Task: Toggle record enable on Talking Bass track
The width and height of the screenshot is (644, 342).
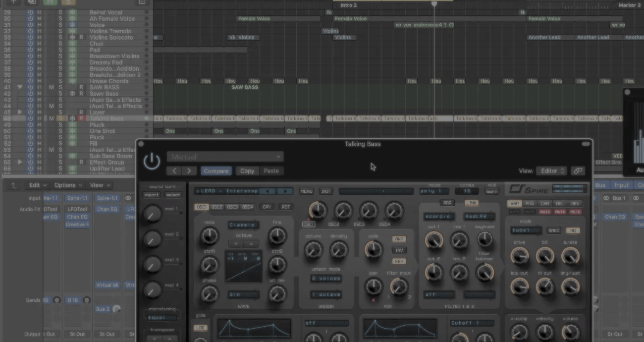Action: [x=81, y=118]
